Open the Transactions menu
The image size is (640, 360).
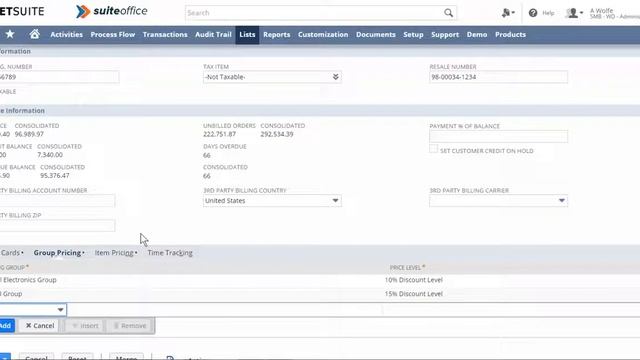coord(165,35)
